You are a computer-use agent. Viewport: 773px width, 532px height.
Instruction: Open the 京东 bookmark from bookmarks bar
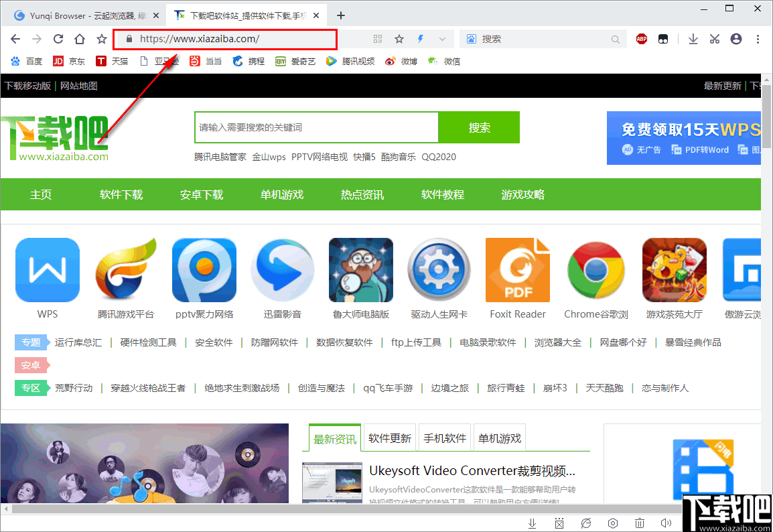point(69,61)
